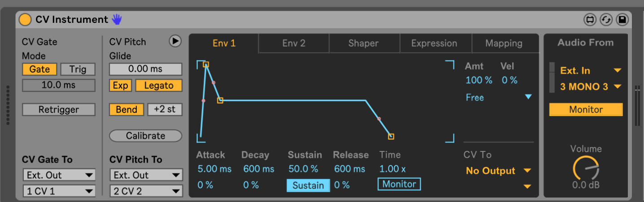This screenshot has height=202, width=644.
Task: Click the blue hand icon in title bar
Action: tap(117, 19)
